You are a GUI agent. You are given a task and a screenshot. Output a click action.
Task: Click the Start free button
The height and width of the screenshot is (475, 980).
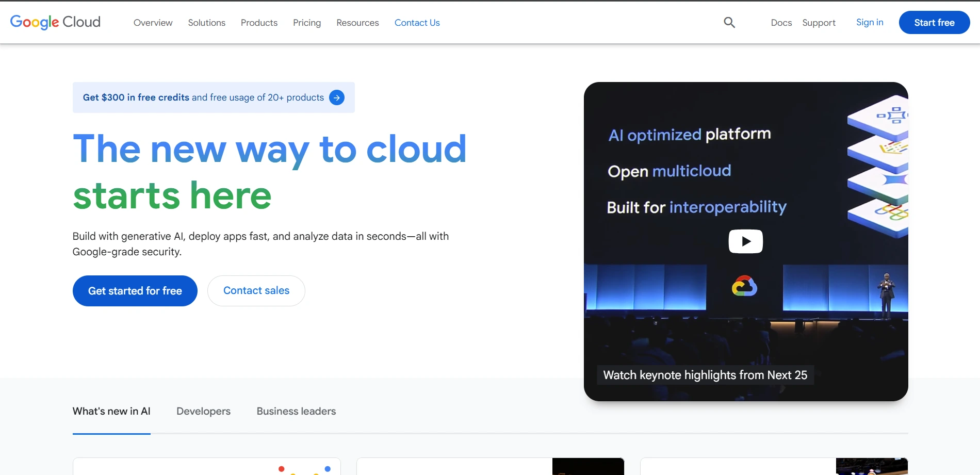coord(934,22)
